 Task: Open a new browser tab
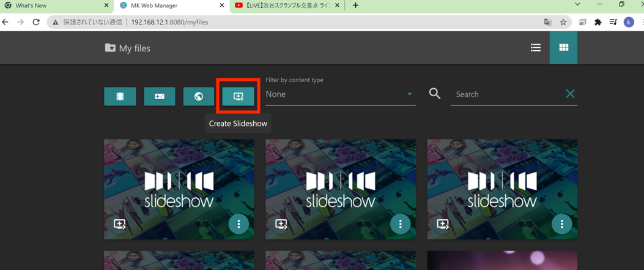(356, 6)
